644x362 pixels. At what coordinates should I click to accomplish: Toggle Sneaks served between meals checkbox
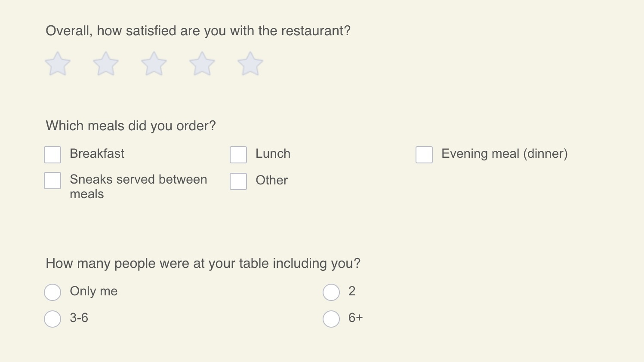(x=52, y=181)
